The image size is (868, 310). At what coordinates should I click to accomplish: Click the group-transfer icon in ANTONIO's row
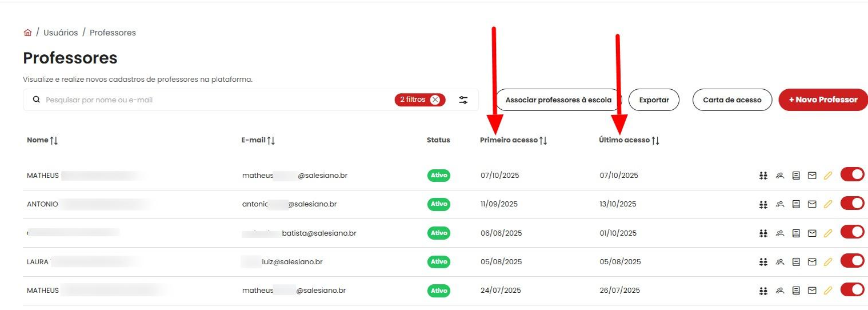point(763,204)
